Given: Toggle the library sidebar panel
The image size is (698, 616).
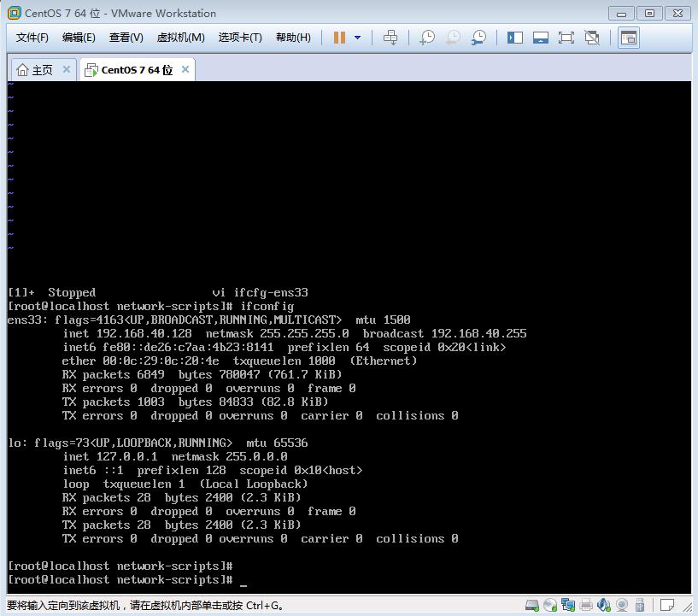Looking at the screenshot, I should click(x=514, y=38).
